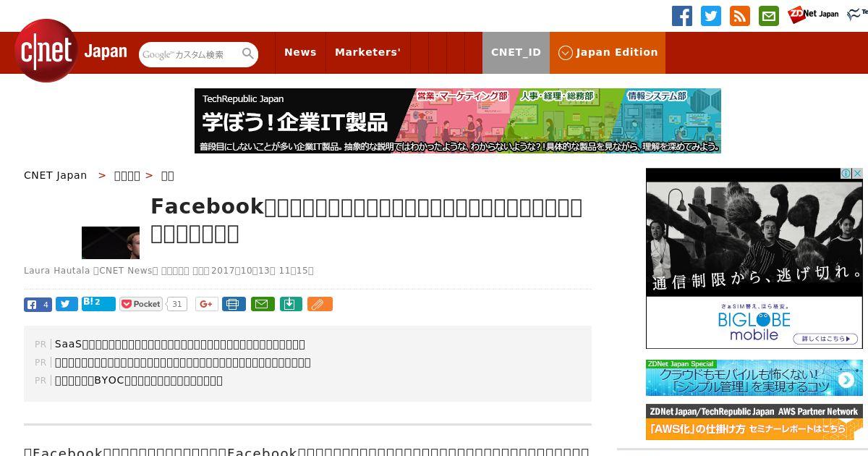Open the orange RSS feed icon

tap(740, 16)
